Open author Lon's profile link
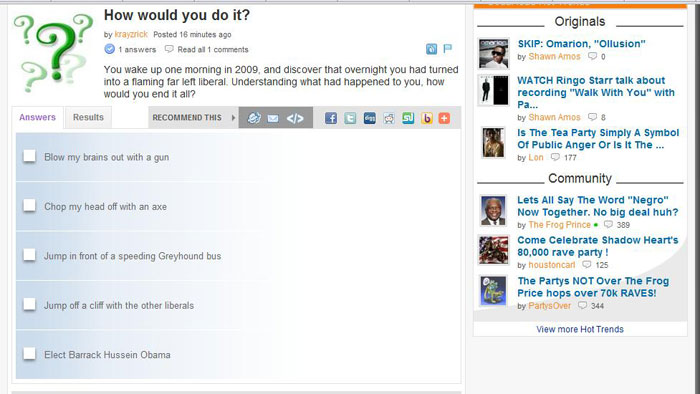The height and width of the screenshot is (394, 700). (x=536, y=158)
